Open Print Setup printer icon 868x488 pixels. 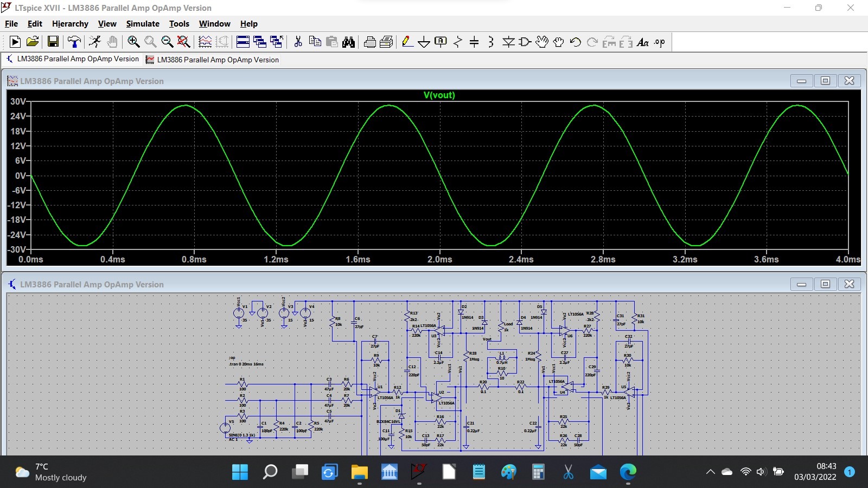tap(370, 42)
